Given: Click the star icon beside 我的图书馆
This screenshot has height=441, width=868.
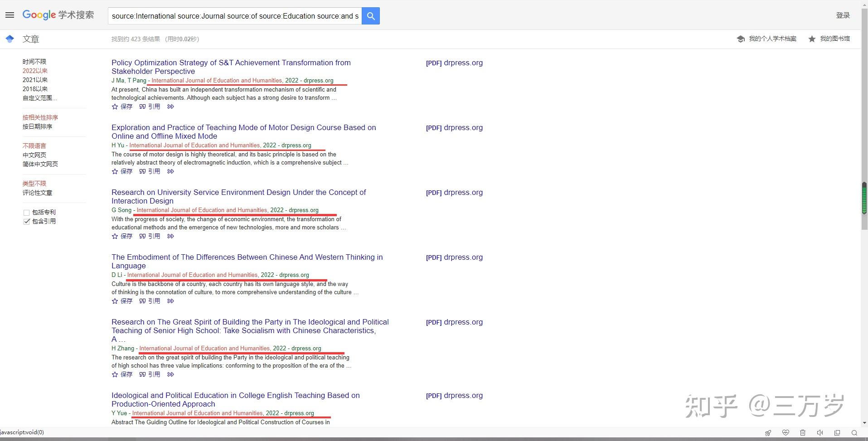Looking at the screenshot, I should coord(812,39).
